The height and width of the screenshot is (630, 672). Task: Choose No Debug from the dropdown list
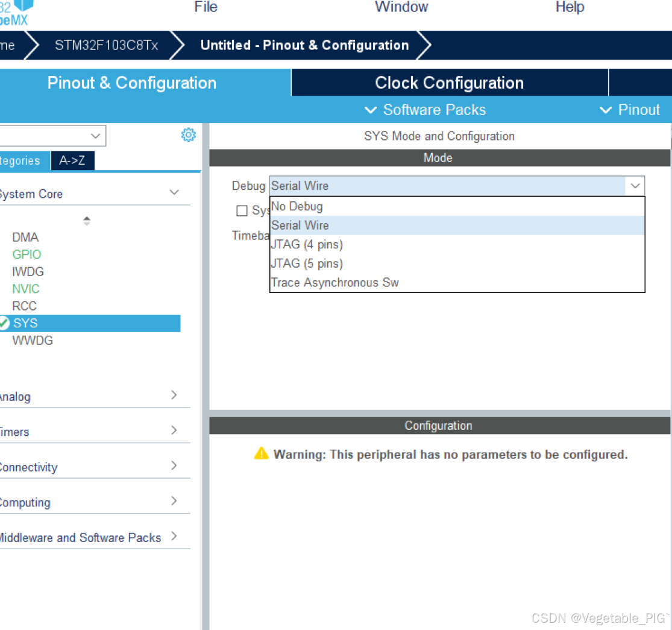click(x=457, y=207)
